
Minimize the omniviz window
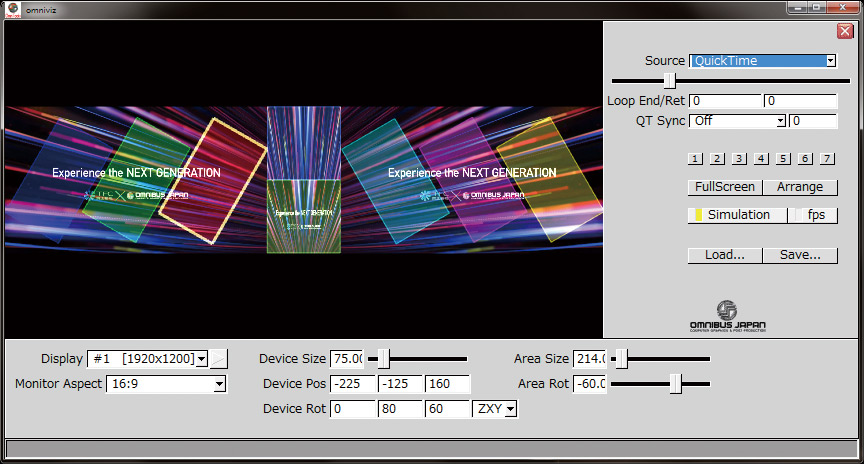[x=798, y=7]
